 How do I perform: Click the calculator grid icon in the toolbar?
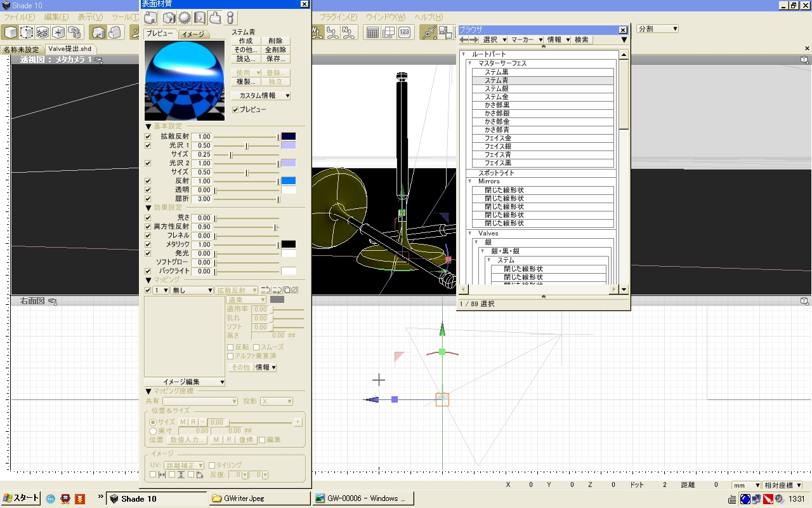point(373,32)
